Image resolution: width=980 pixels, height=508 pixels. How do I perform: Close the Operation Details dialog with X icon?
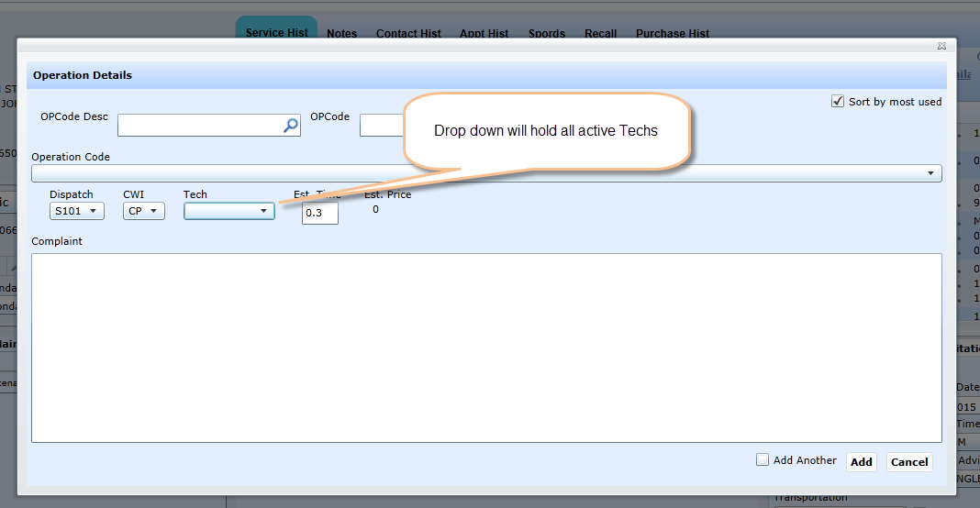[x=941, y=46]
